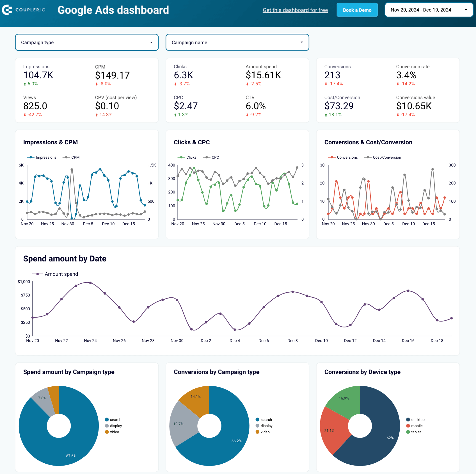Click the red down arrow beside -42.7% Views change
The height and width of the screenshot is (474, 476).
tap(25, 115)
